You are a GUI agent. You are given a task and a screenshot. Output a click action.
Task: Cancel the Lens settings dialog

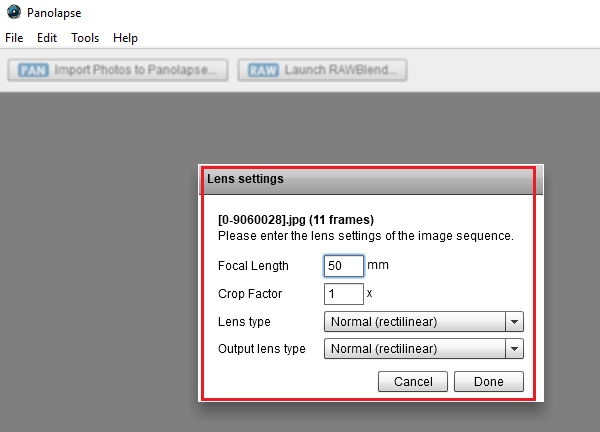413,381
